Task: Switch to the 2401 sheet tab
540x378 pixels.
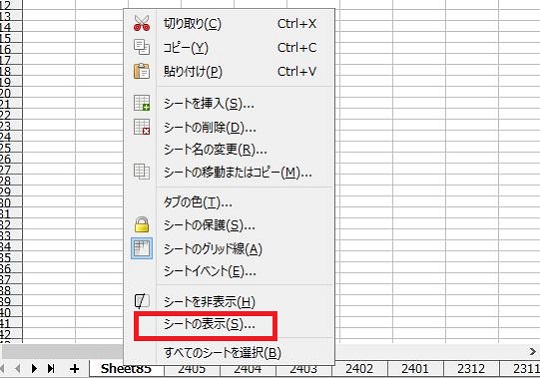Action: pyautogui.click(x=415, y=369)
